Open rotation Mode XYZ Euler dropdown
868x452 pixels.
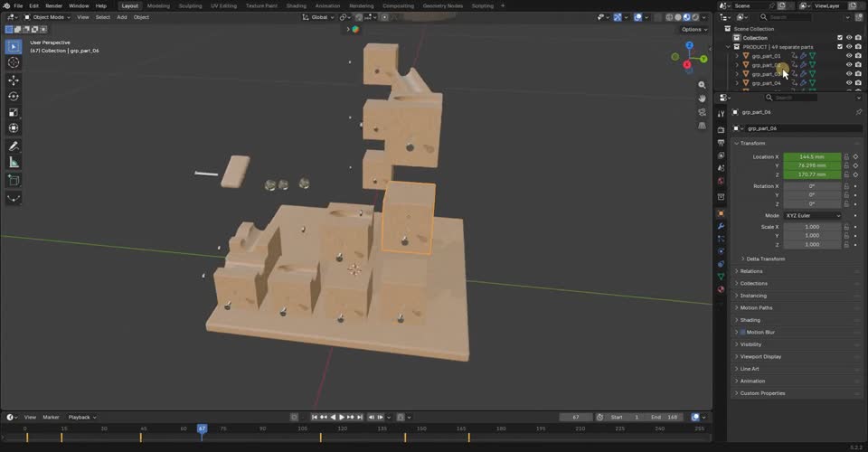coord(812,216)
